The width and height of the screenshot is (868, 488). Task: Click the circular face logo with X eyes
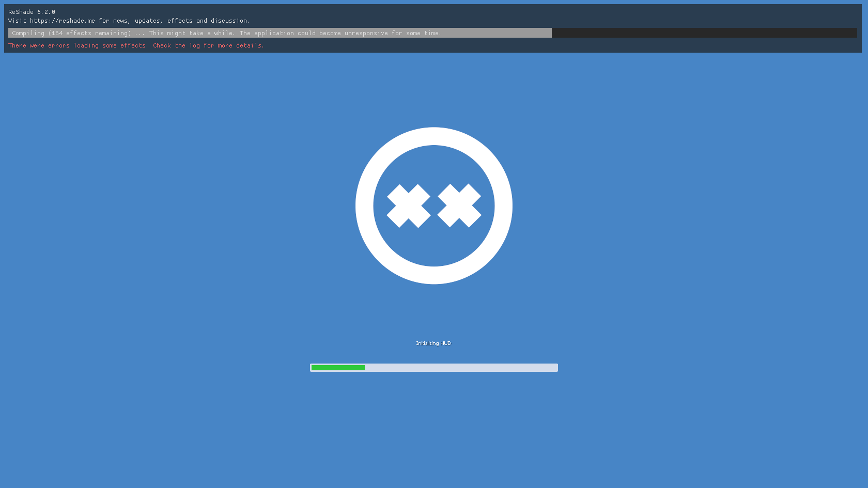[434, 206]
